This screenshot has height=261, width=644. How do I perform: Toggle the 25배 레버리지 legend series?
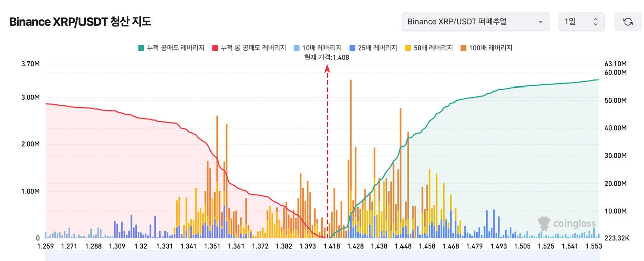[373, 48]
